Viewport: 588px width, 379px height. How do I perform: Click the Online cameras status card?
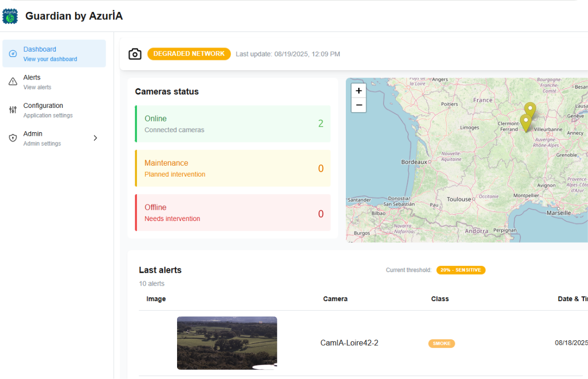coord(233,124)
